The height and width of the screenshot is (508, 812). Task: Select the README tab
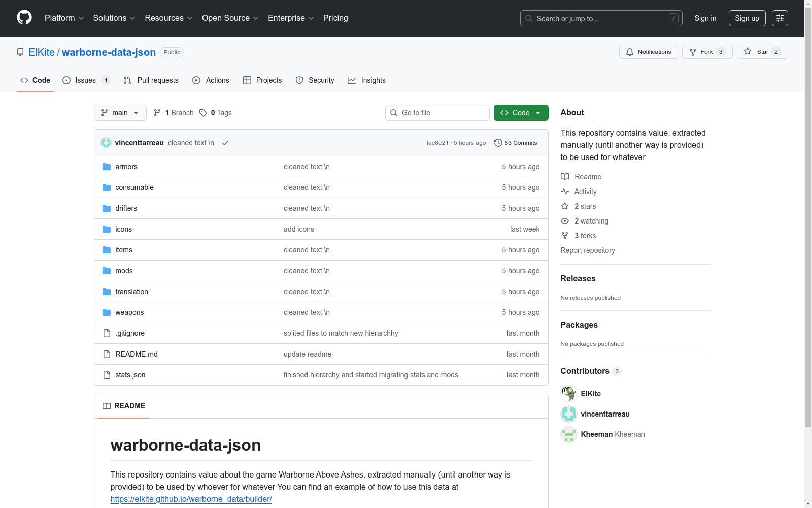124,406
